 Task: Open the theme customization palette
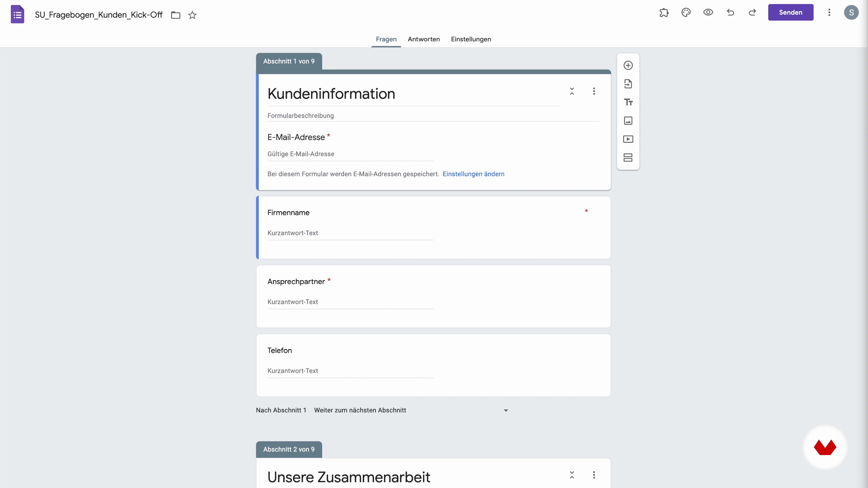[686, 12]
